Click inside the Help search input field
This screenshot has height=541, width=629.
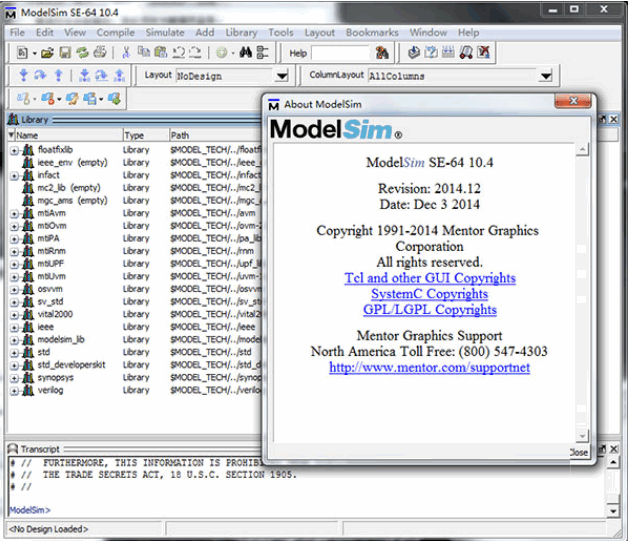[x=340, y=53]
